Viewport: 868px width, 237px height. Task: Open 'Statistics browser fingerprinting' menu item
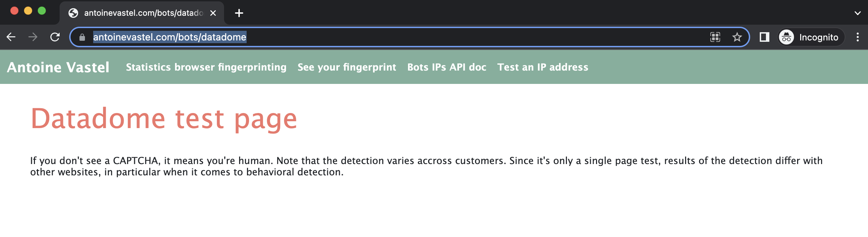pyautogui.click(x=206, y=67)
